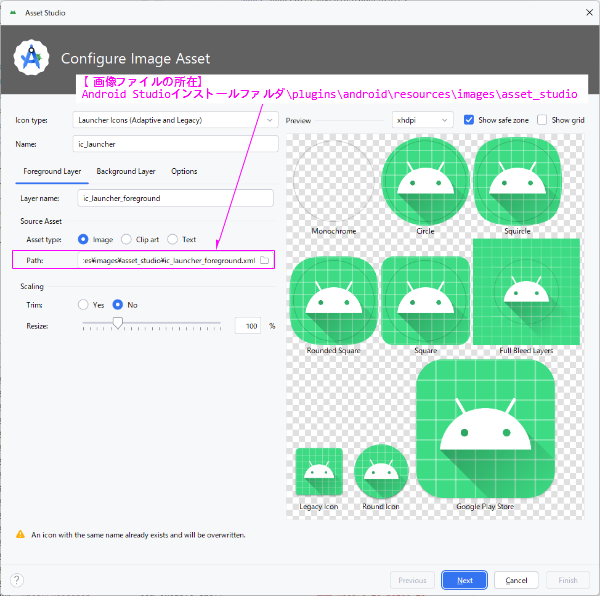Click the folder browse icon in Path field

(x=264, y=260)
